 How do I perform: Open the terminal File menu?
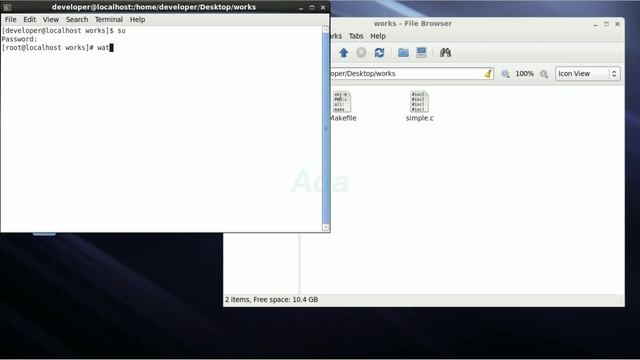click(x=11, y=20)
